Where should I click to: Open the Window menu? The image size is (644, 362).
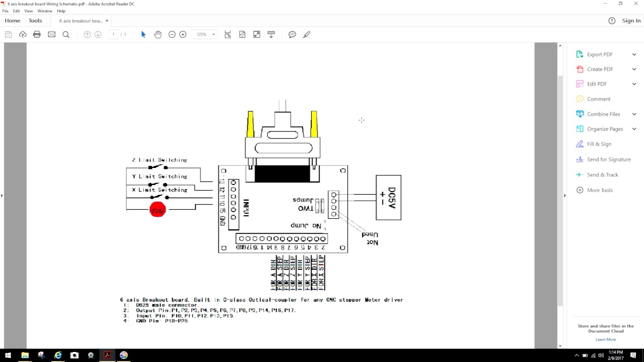(x=45, y=11)
